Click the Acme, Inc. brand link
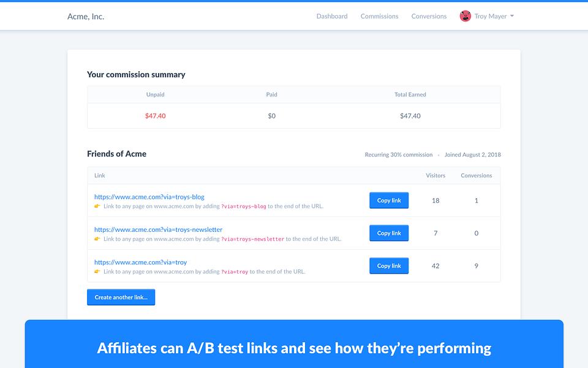Screen dimensions: 588x368 [x=86, y=17]
